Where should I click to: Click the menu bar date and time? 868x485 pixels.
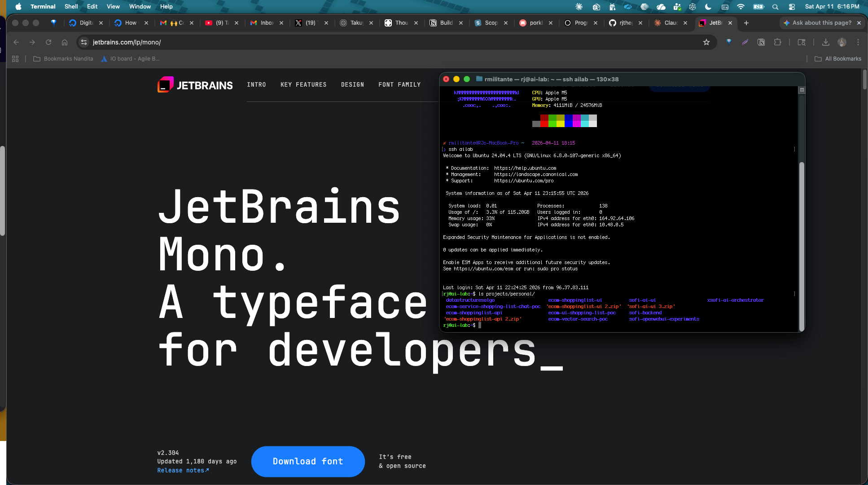pos(832,7)
